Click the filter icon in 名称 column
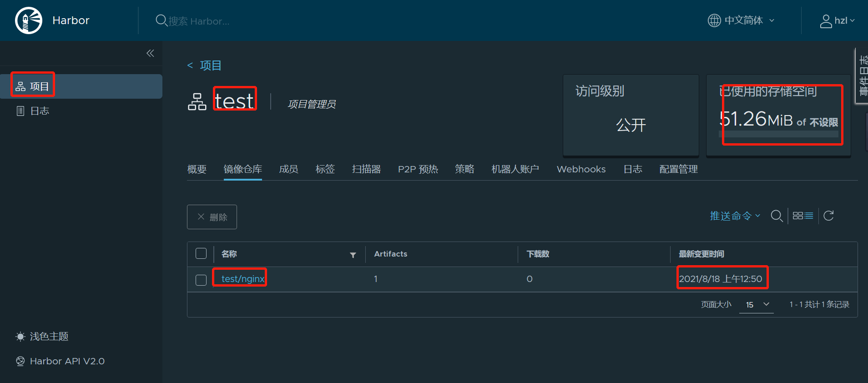 pyautogui.click(x=353, y=255)
